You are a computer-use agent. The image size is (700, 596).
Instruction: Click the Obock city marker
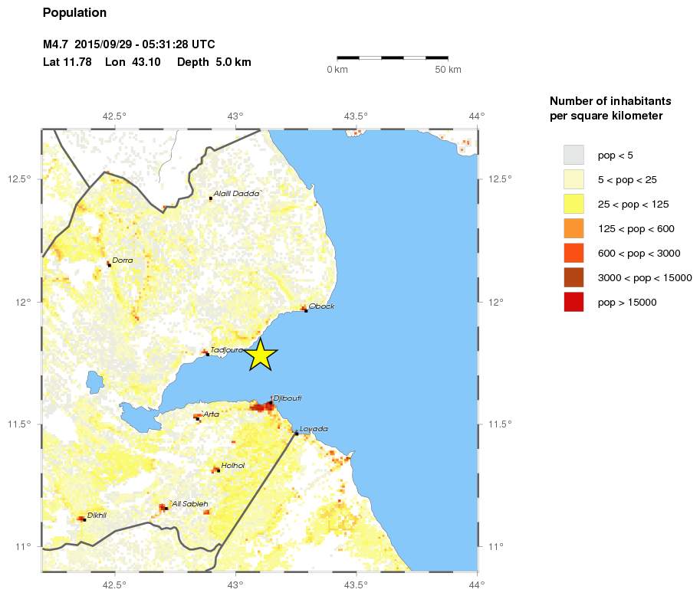click(306, 310)
